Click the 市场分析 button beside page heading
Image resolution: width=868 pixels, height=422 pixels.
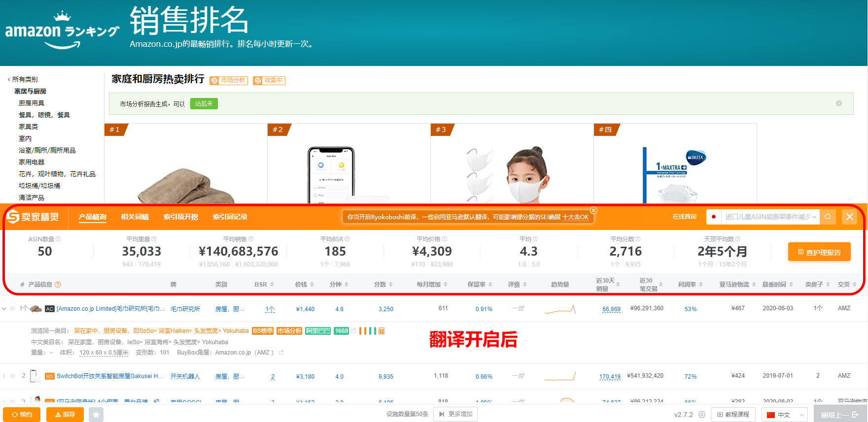click(x=228, y=80)
